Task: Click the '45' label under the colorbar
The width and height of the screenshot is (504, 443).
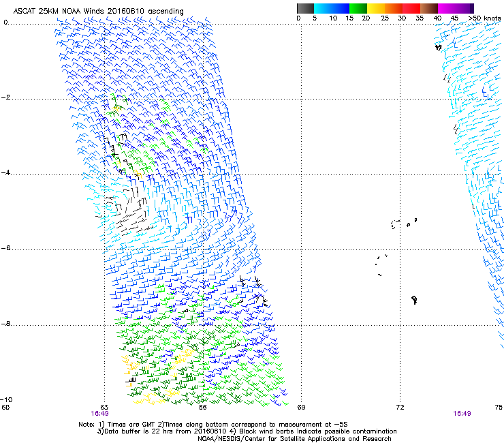Action: [454, 18]
